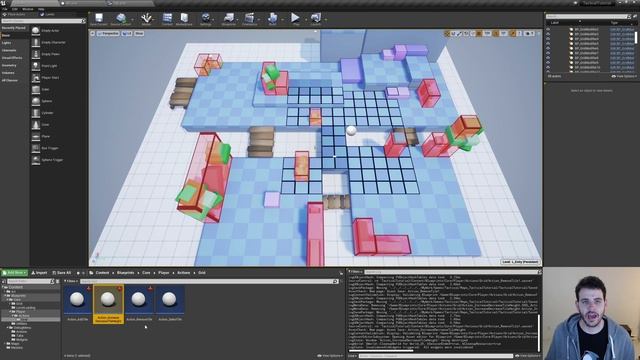Open Source Control from the toolbar
The width and height of the screenshot is (640, 360).
(x=120, y=19)
